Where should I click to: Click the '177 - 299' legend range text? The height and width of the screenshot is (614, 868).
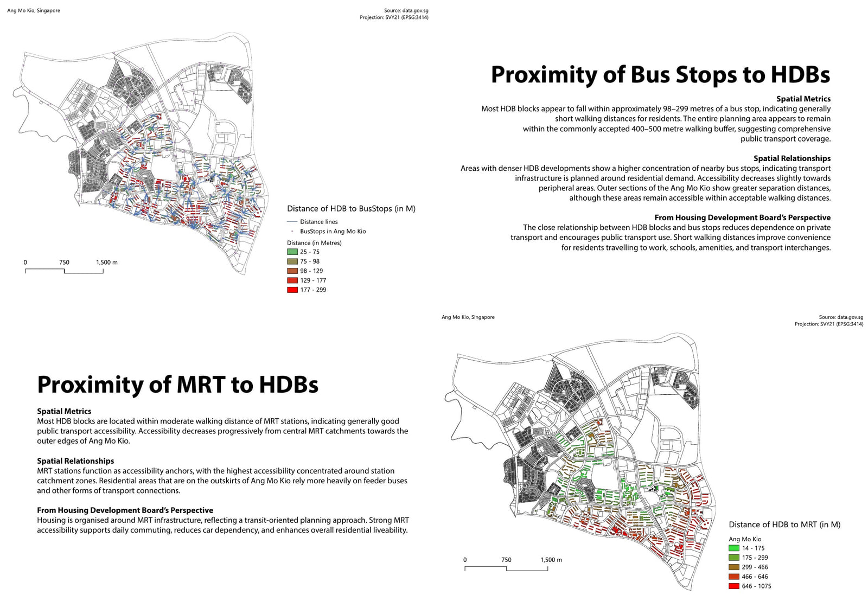coord(313,290)
